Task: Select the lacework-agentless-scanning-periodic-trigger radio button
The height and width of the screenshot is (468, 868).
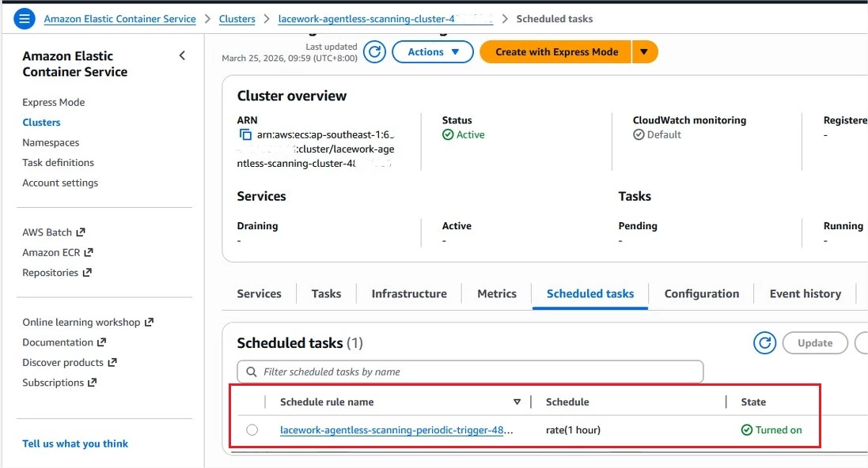Action: tap(252, 430)
